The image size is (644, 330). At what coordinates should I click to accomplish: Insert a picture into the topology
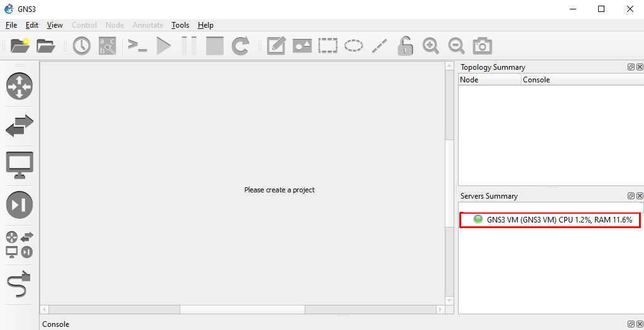302,46
